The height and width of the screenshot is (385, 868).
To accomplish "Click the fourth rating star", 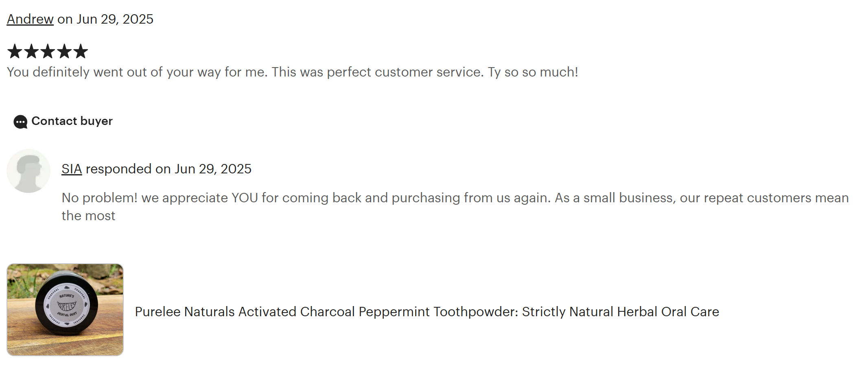I will coord(64,51).
